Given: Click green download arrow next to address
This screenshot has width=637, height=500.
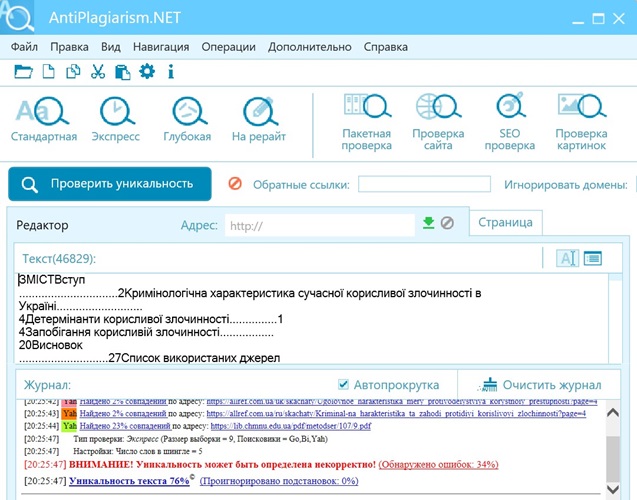Looking at the screenshot, I should (428, 223).
